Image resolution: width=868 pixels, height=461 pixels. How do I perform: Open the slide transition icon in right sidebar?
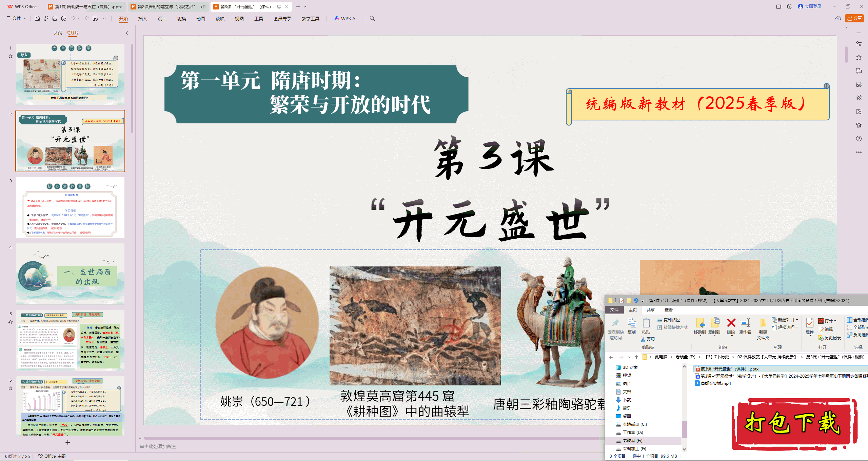pyautogui.click(x=859, y=71)
